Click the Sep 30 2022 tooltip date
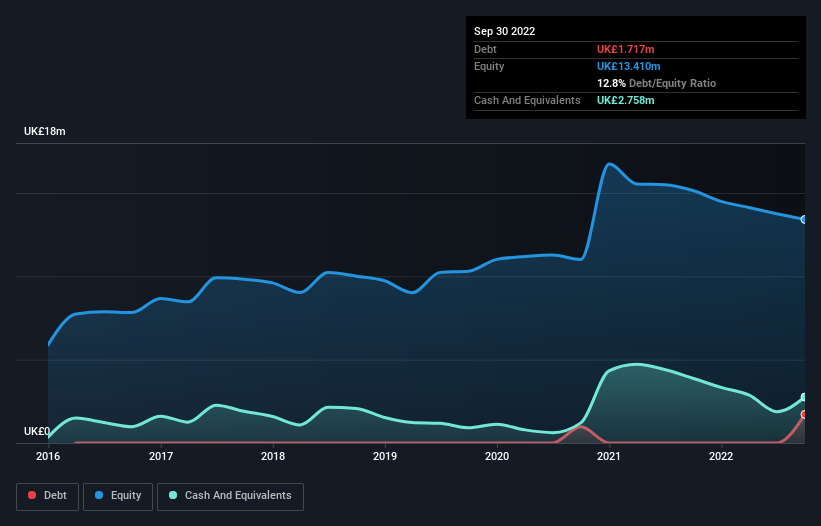Image resolution: width=821 pixels, height=526 pixels. pos(504,31)
